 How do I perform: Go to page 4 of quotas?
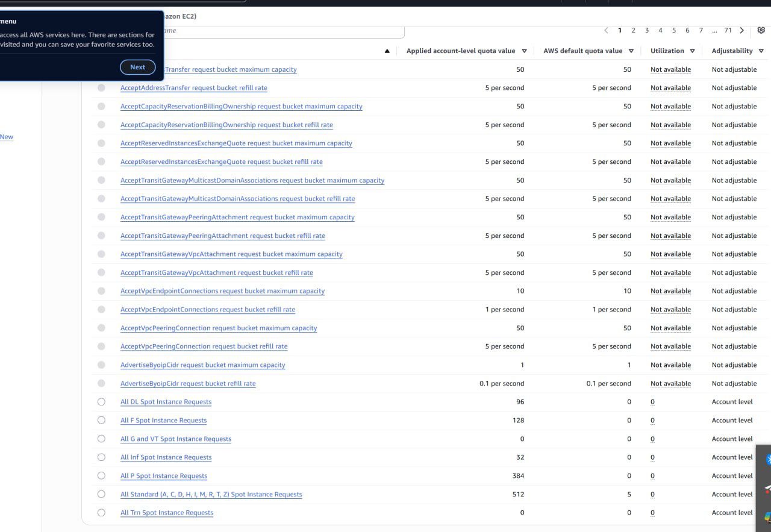(660, 30)
